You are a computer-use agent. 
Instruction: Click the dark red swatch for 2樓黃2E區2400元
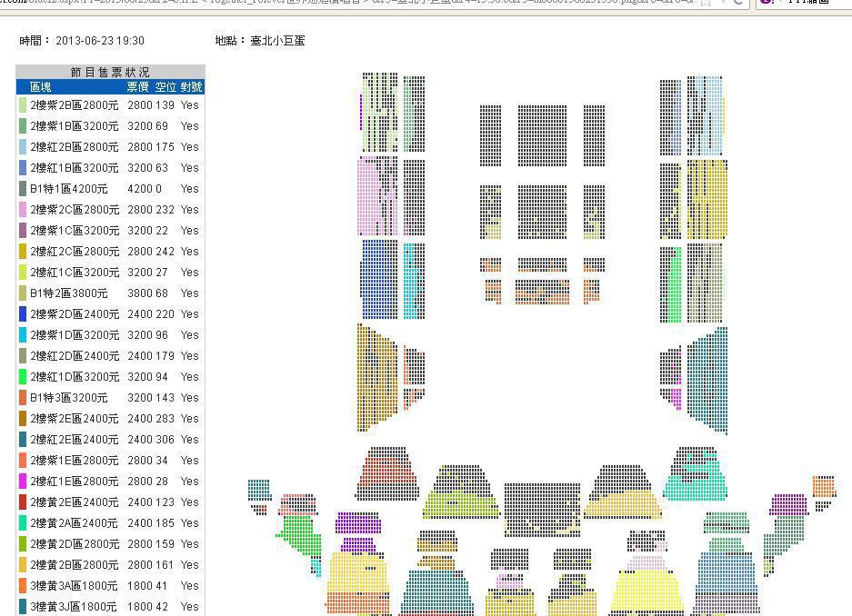23,502
